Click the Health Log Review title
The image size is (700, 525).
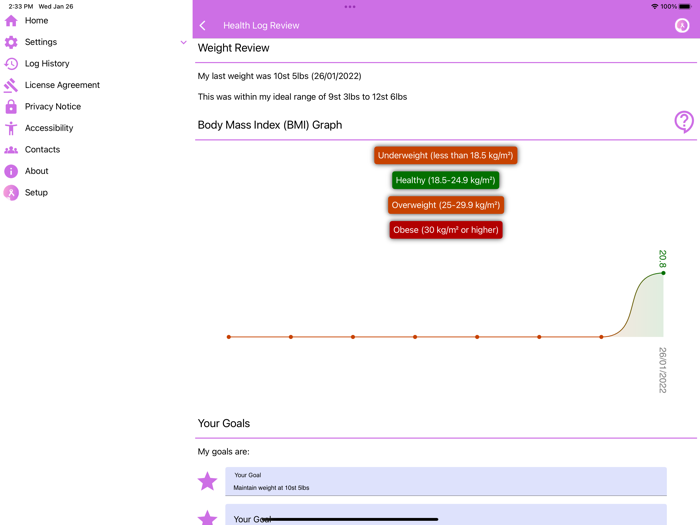click(261, 25)
